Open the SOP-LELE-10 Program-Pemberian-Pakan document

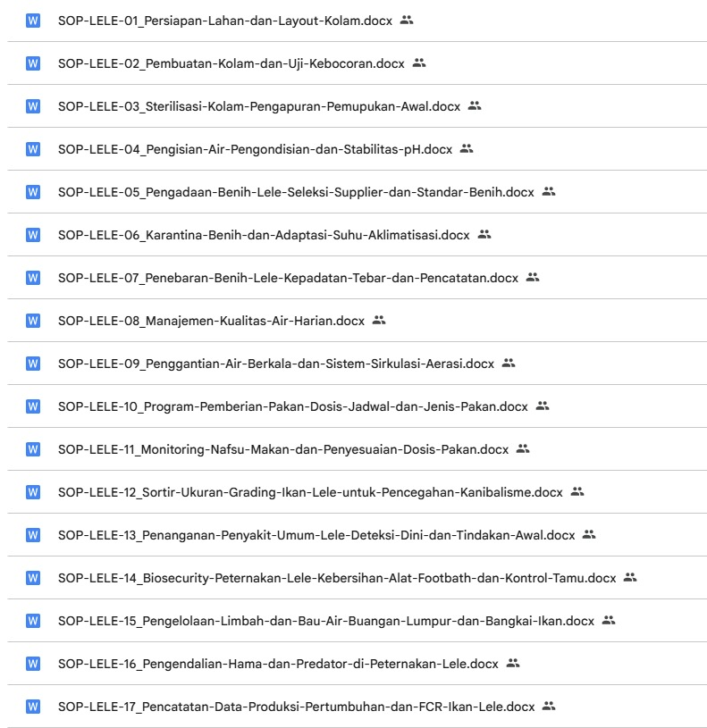coord(292,406)
